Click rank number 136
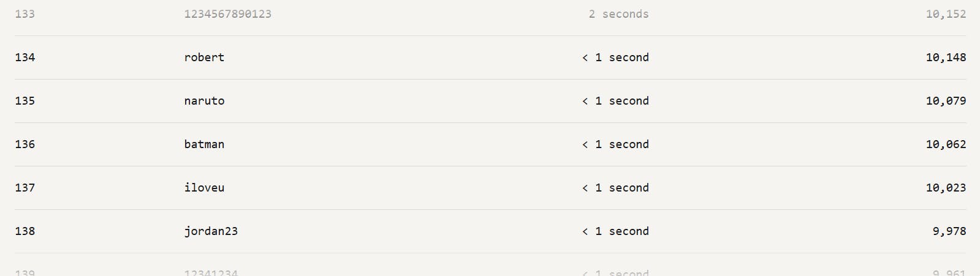 coord(25,144)
